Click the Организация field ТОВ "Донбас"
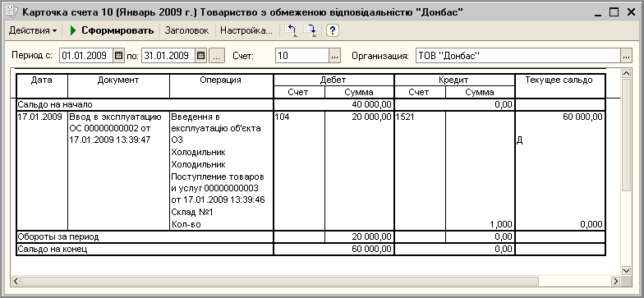This screenshot has height=298, width=644. pyautogui.click(x=518, y=56)
